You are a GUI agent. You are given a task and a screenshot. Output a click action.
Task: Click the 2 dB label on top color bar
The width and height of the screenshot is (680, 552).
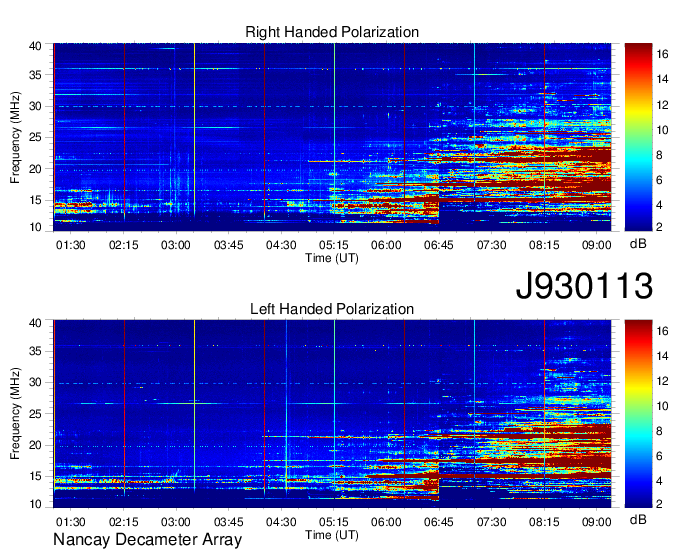point(659,227)
